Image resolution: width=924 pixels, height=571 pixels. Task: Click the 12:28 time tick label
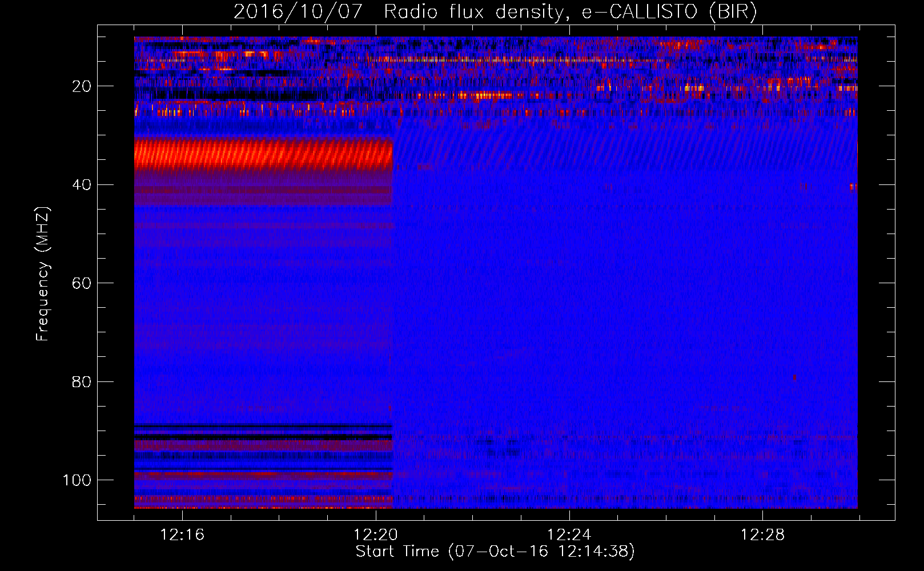[763, 535]
